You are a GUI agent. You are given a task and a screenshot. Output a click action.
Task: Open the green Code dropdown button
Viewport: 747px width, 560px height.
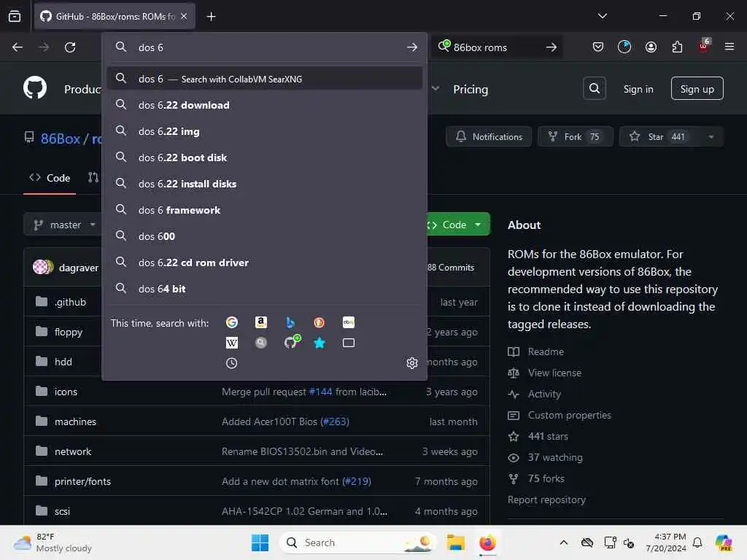(457, 225)
